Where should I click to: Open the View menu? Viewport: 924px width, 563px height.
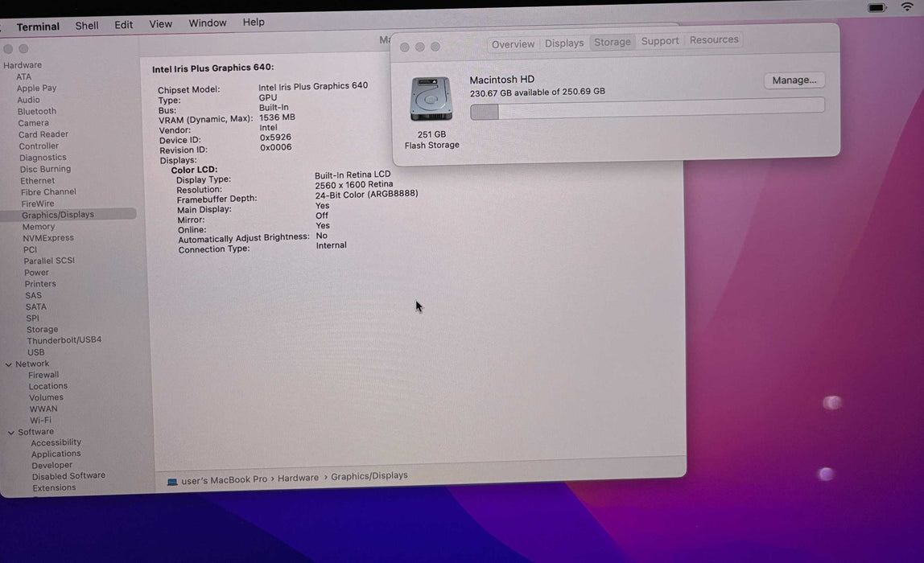[160, 24]
